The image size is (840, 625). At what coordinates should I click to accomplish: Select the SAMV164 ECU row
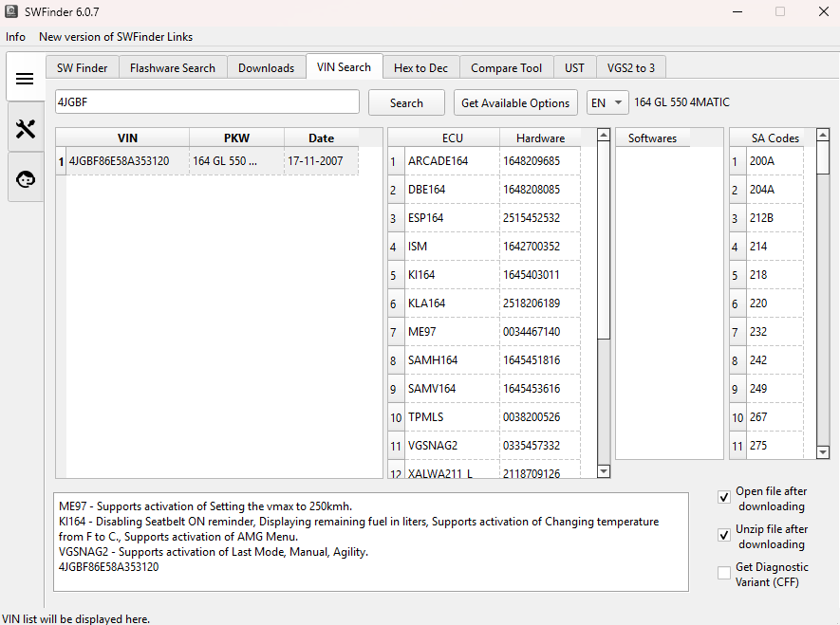[453, 388]
